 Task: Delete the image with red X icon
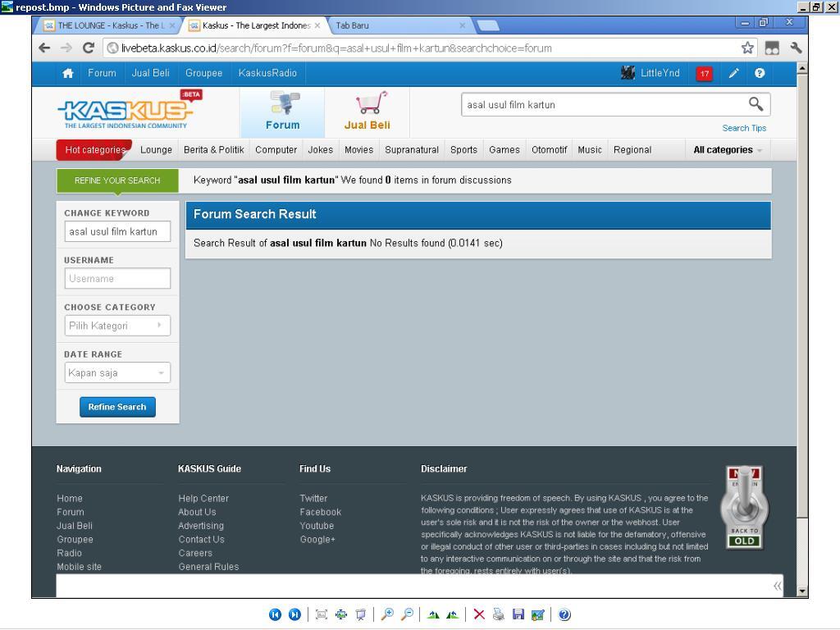[x=479, y=614]
